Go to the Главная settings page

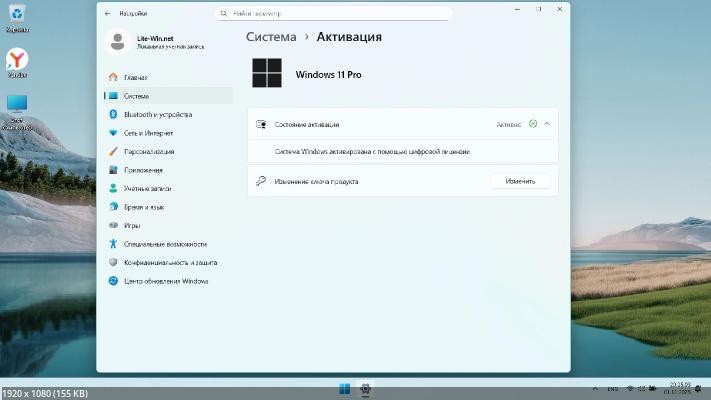click(x=135, y=77)
